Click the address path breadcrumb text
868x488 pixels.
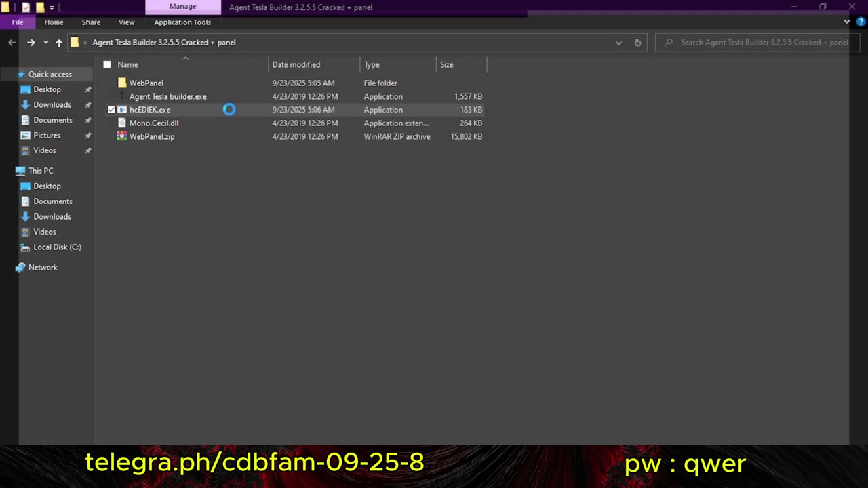[x=164, y=42]
